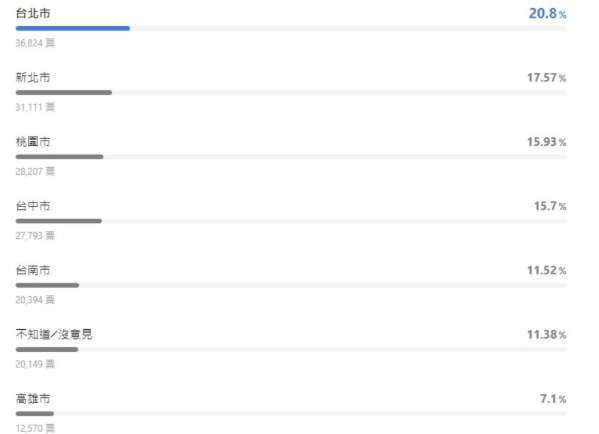This screenshot has width=599, height=434.
Task: Click the 11.52% percentage label
Action: [547, 270]
